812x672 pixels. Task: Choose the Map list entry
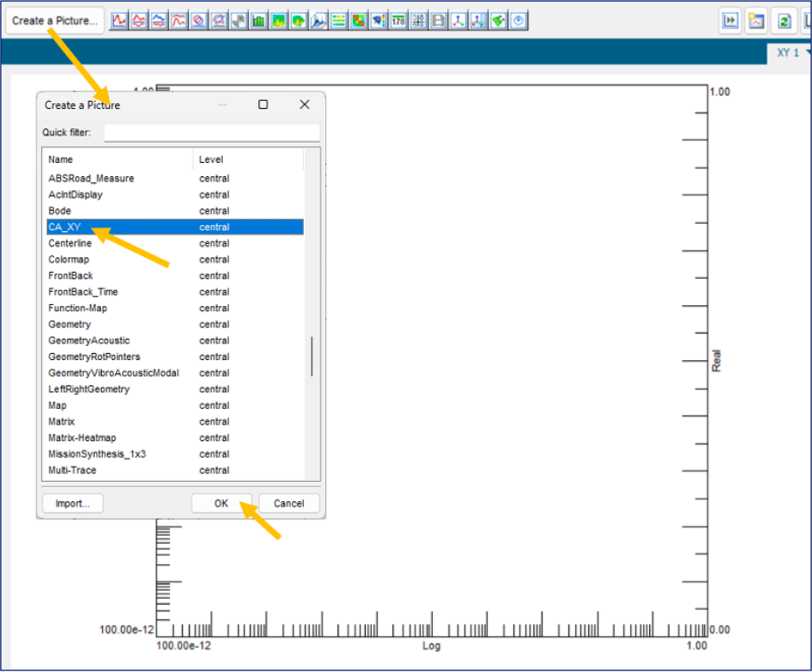[175, 405]
